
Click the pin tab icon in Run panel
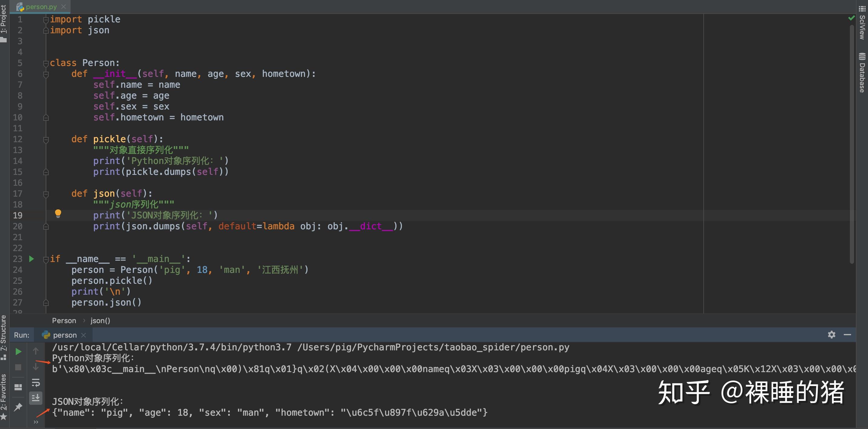pyautogui.click(x=18, y=407)
